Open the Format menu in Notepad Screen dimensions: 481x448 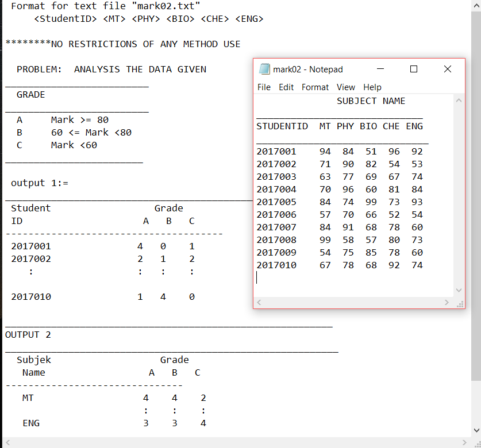[315, 87]
